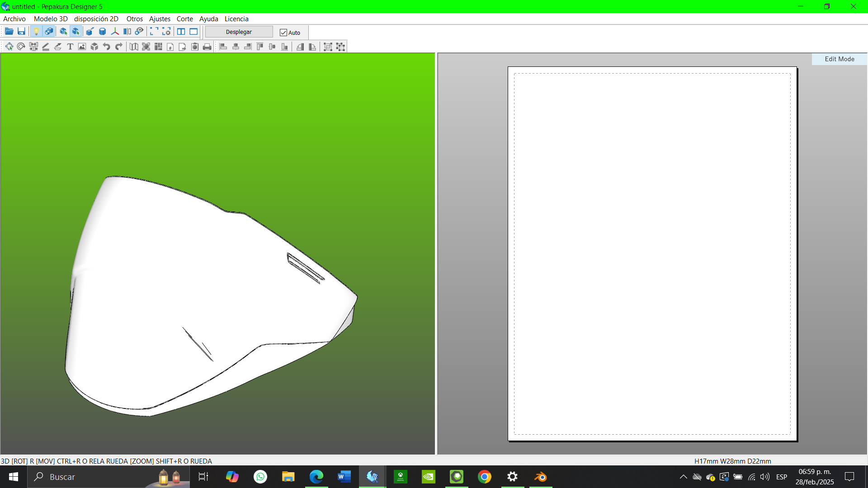Click the save floppy disk icon

click(21, 32)
